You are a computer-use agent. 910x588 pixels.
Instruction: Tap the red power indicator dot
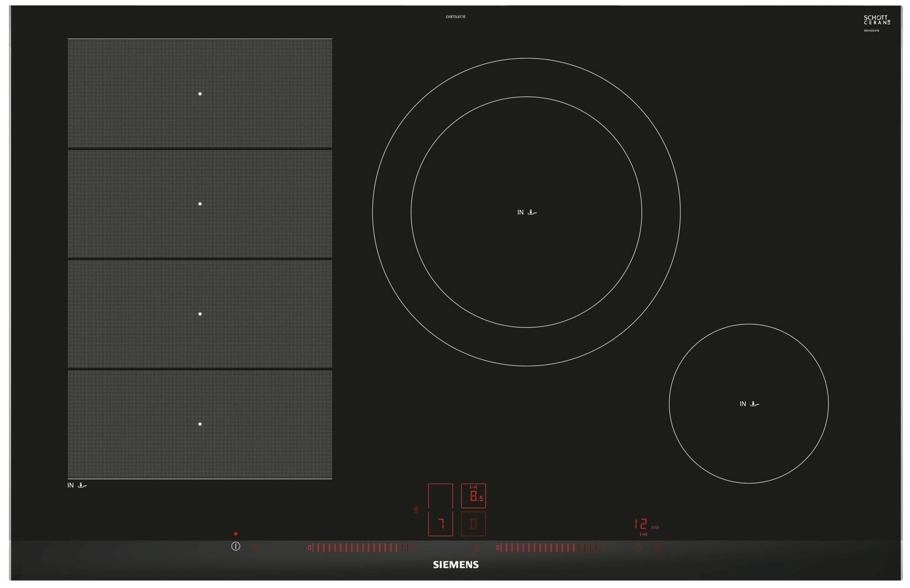(236, 534)
